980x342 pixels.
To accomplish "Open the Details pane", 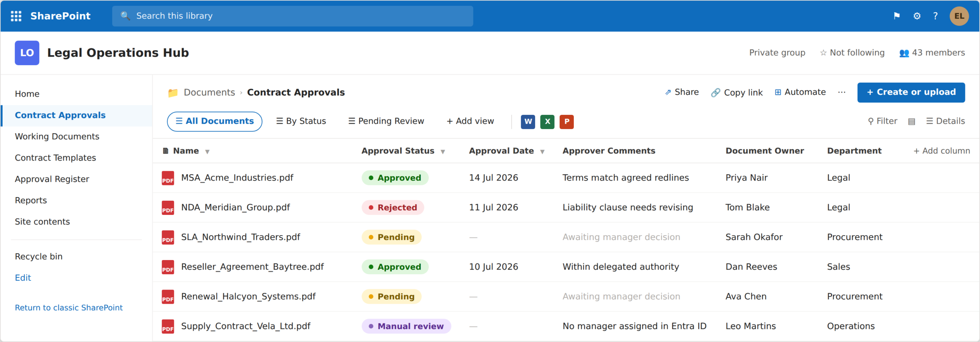I will 945,121.
